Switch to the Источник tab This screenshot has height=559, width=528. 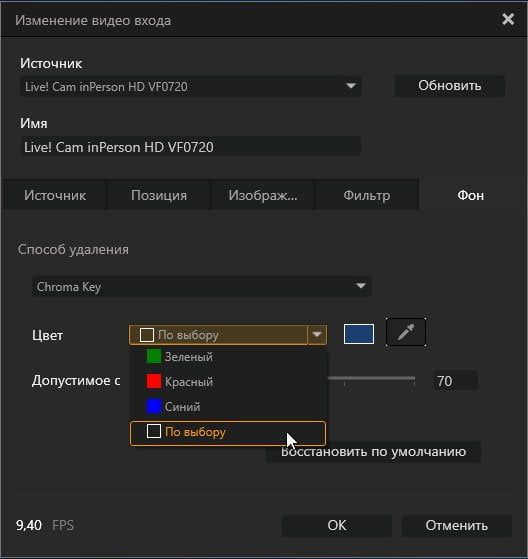(55, 195)
